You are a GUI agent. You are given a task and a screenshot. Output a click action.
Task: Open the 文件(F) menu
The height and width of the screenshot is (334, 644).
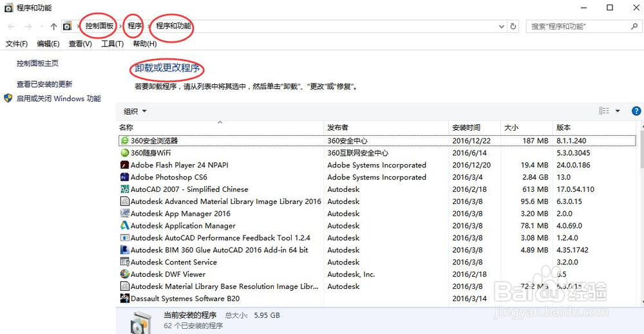click(17, 44)
